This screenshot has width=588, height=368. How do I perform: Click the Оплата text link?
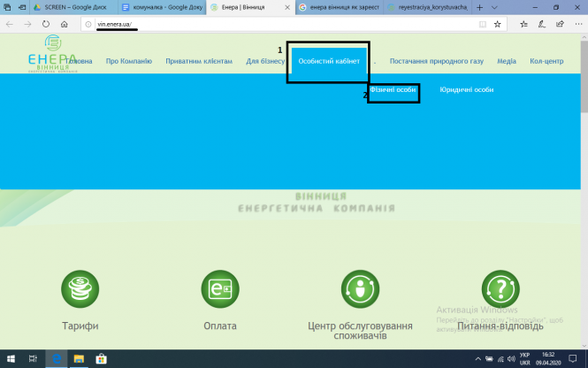click(220, 326)
